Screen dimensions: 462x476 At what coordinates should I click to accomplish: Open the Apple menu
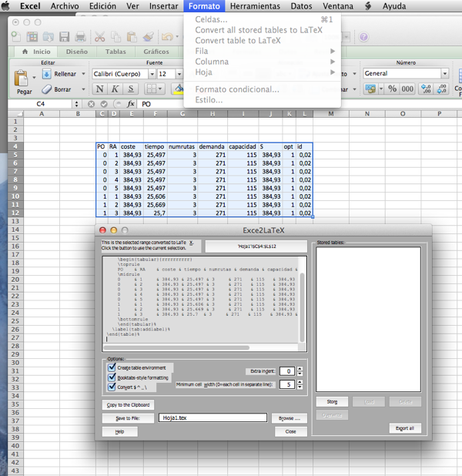5,5
